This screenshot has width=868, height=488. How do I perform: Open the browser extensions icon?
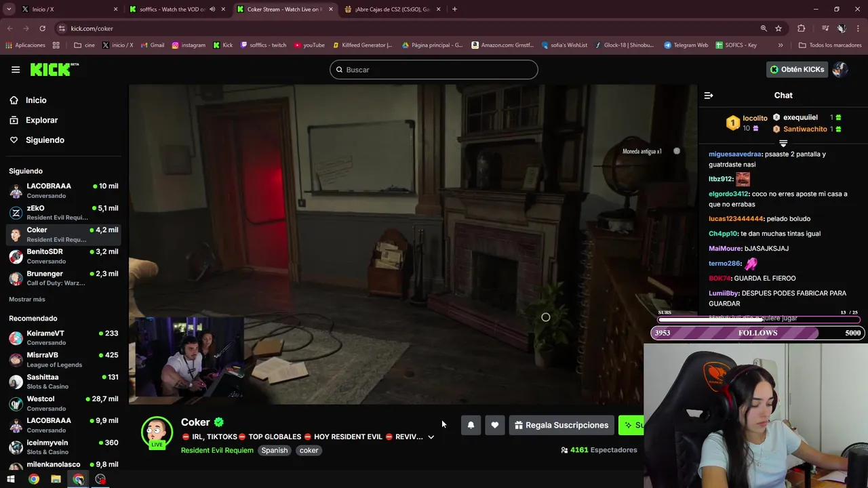click(802, 28)
